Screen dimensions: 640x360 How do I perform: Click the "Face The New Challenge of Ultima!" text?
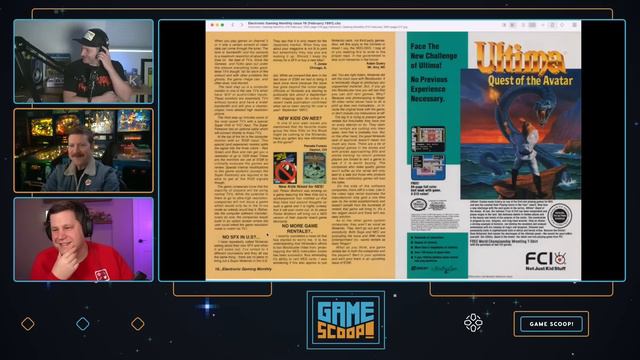[x=433, y=56]
